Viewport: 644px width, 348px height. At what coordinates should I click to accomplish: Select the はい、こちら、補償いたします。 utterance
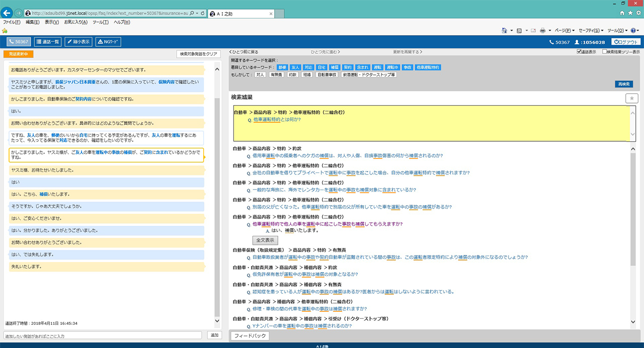click(107, 194)
